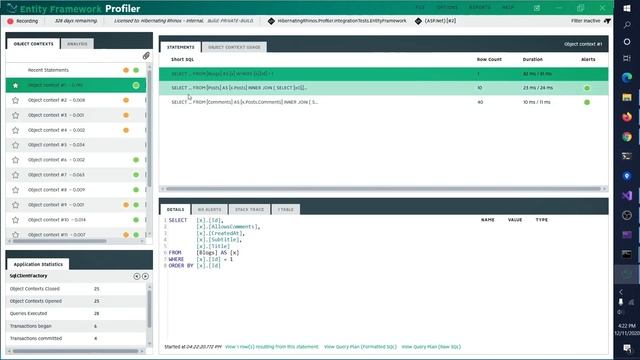This screenshot has height=360, width=640.
Task: Select the HibernatingRhinos.Profiler.IntegrationTests.EntityFramework session
Action: [337, 21]
